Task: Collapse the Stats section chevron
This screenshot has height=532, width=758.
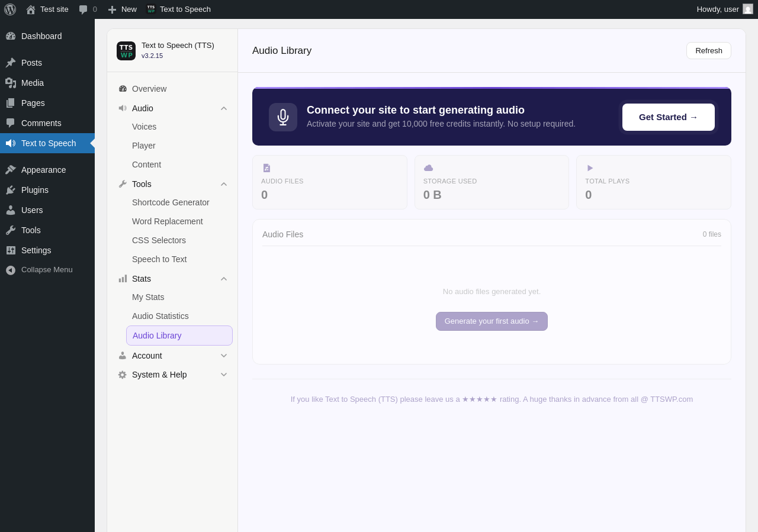Action: (x=224, y=279)
